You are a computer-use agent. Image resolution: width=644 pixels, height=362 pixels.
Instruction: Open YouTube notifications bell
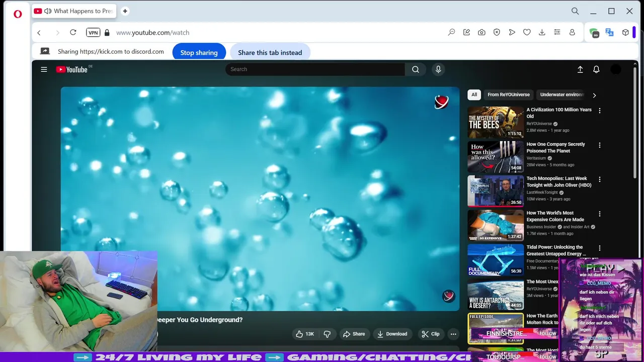(x=596, y=69)
